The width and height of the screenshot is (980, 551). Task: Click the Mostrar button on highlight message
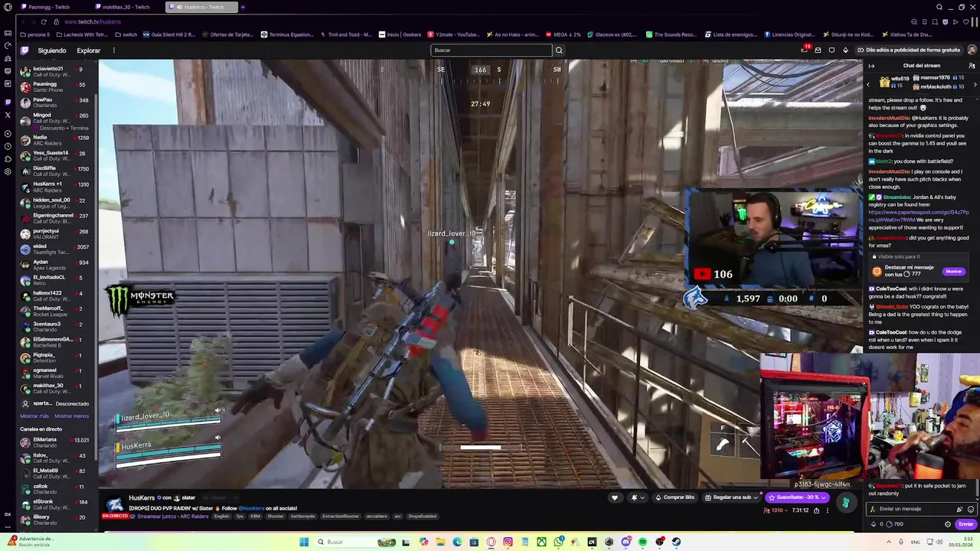pyautogui.click(x=953, y=272)
